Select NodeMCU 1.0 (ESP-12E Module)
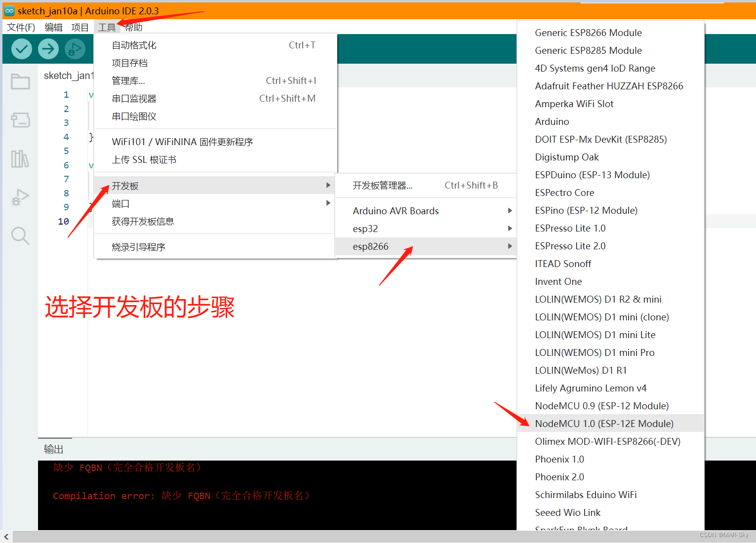The width and height of the screenshot is (756, 543). [610, 424]
